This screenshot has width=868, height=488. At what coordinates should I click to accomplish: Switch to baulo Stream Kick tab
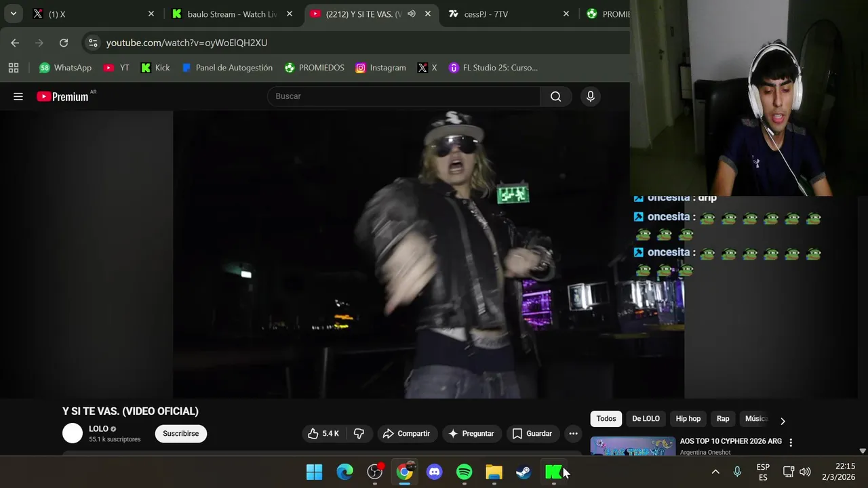[x=231, y=14]
